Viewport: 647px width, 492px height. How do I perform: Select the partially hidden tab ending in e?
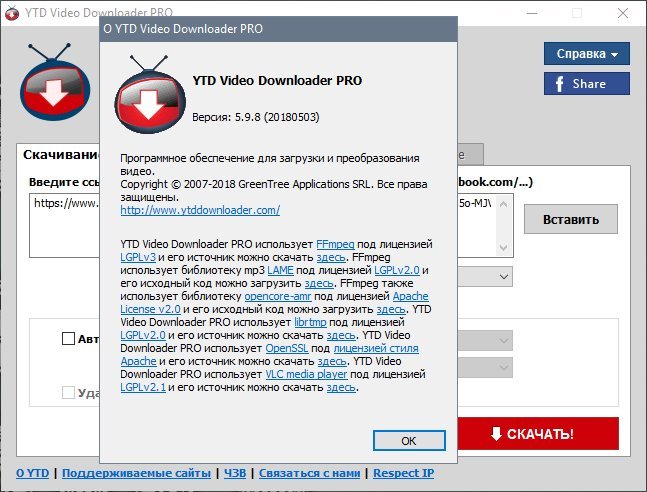click(x=470, y=155)
